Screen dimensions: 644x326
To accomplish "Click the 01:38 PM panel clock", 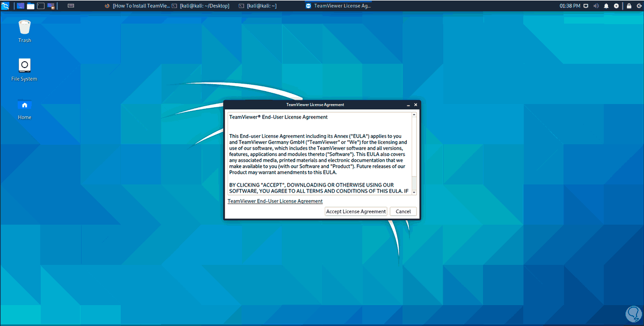I will click(x=569, y=6).
